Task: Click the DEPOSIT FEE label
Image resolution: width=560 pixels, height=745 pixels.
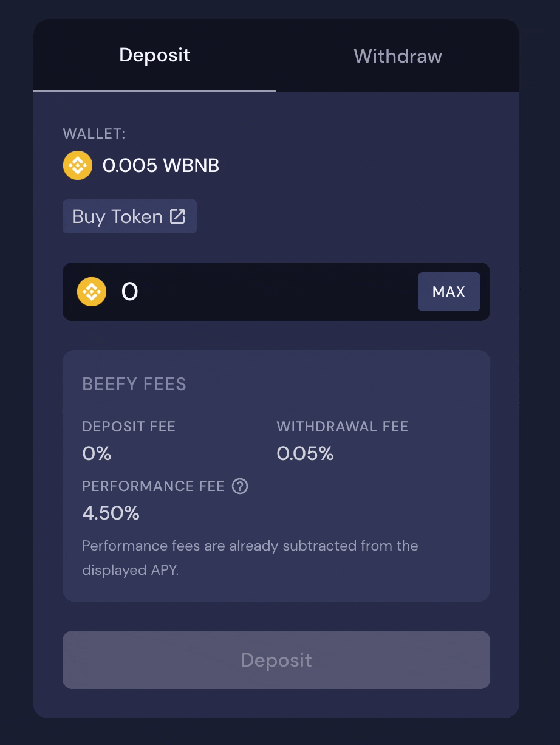Action: point(129,427)
